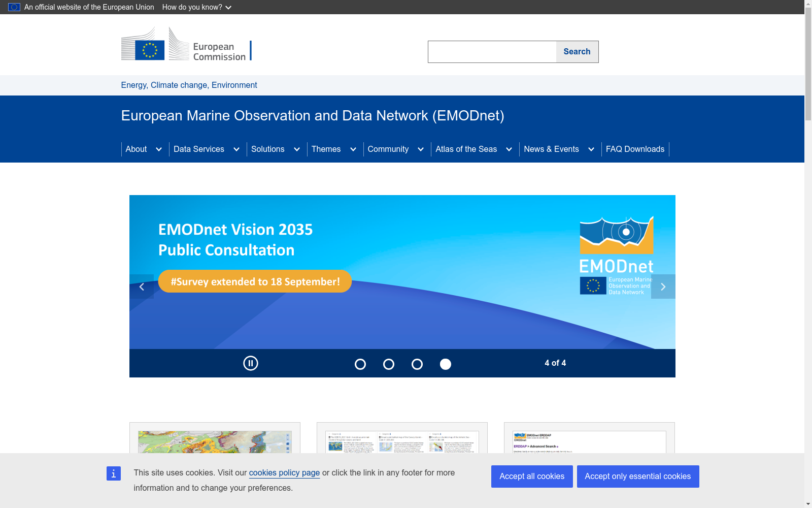Go to previous carousel slide

(x=142, y=287)
